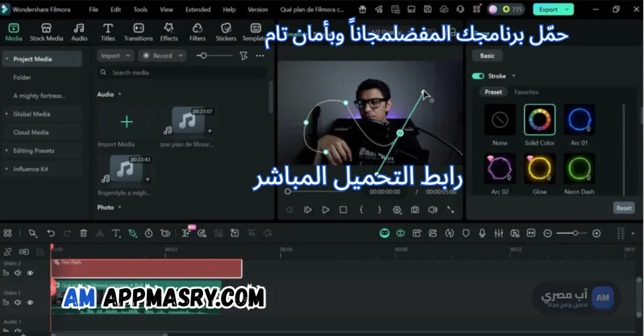Viewport: 644px width, 336px height.
Task: Open the Effects tab
Action: pyautogui.click(x=169, y=32)
